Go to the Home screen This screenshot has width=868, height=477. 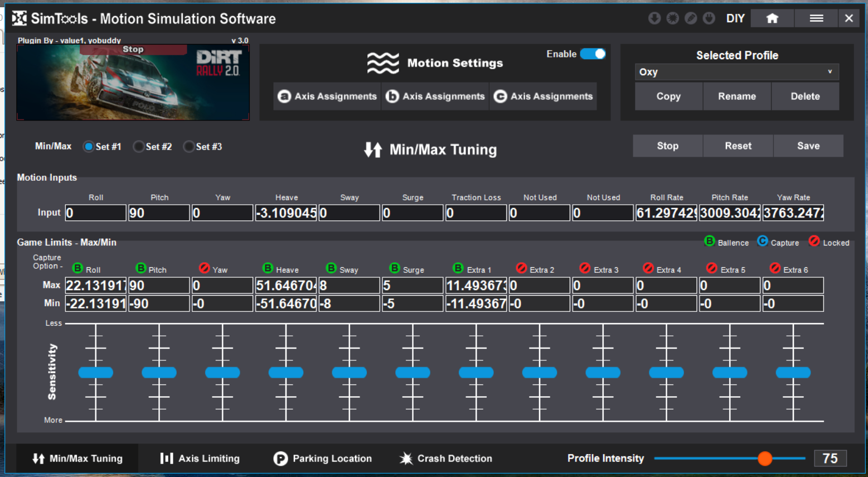772,18
